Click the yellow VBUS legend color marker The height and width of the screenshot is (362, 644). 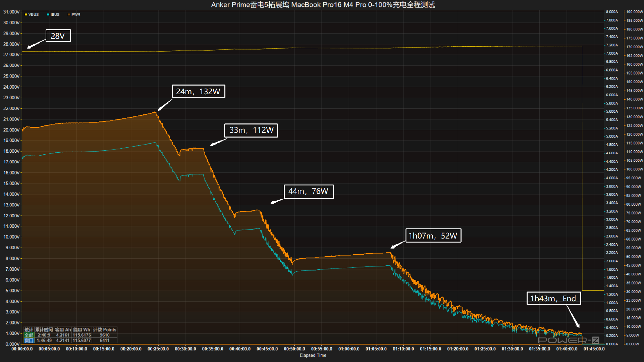pos(26,15)
